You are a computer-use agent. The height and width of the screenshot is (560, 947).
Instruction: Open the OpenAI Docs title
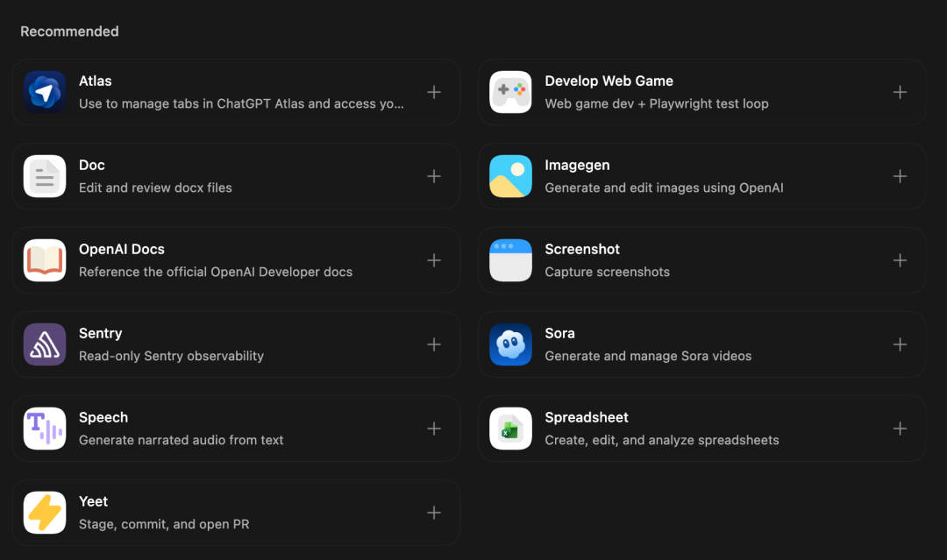coord(121,249)
